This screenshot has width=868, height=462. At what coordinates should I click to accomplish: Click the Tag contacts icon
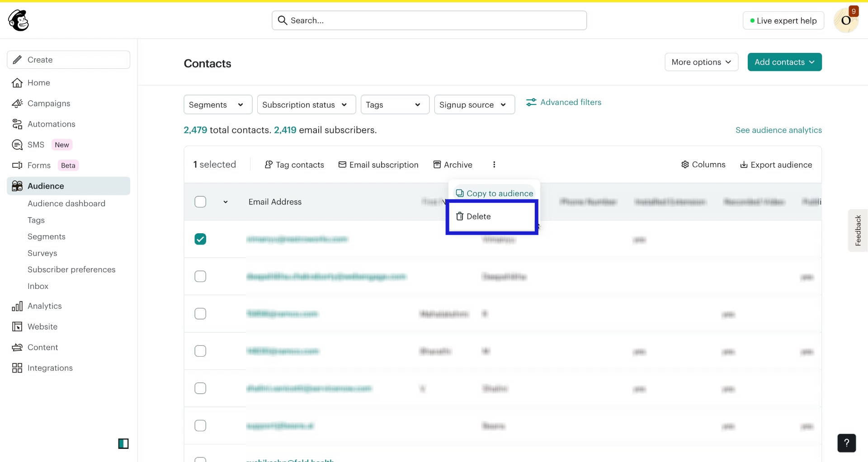(x=269, y=165)
